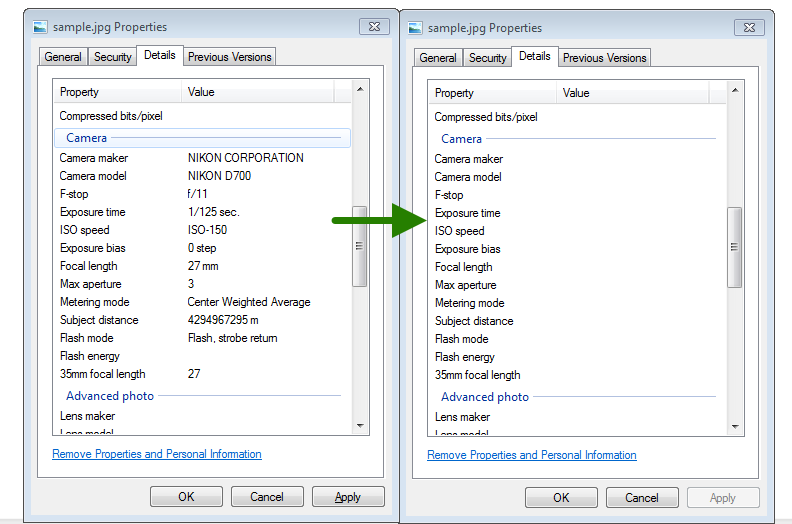
Task: Close the left sample.jpg Properties window
Action: (372, 27)
